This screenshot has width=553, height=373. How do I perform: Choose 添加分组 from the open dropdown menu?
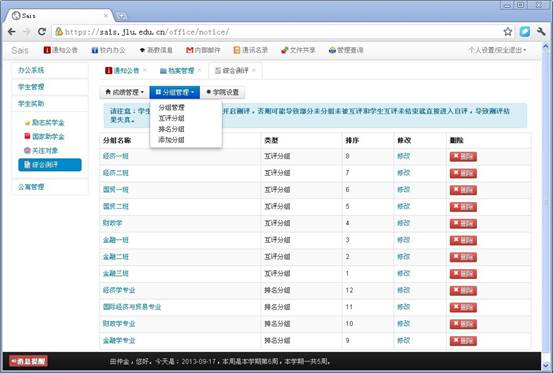(x=171, y=140)
